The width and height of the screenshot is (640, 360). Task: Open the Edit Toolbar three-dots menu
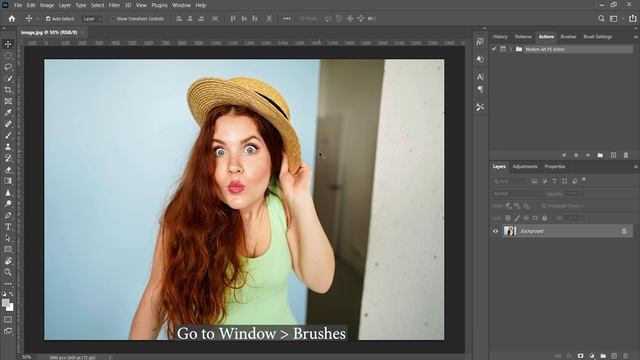coord(8,284)
